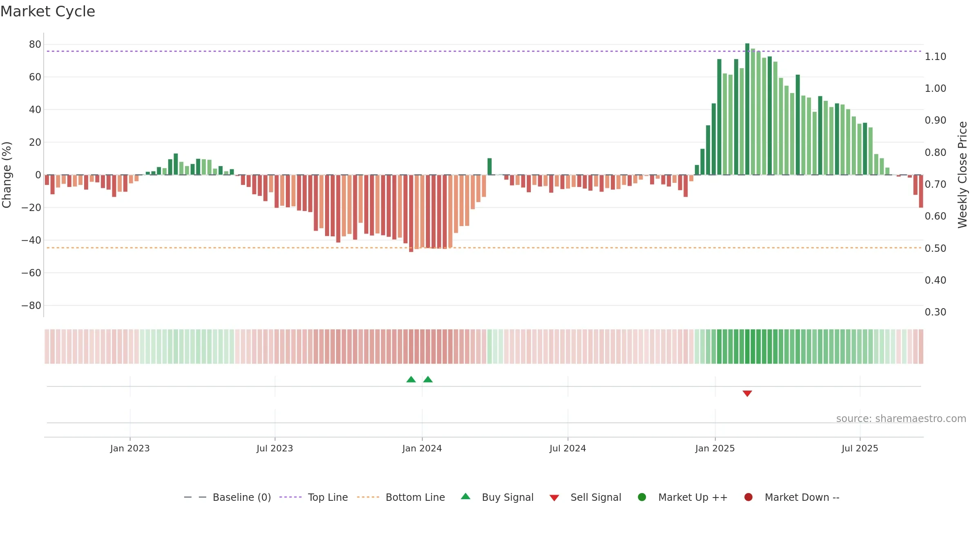Click the Jul 2025 axis label
Viewport: 980px width, 551px height.
click(860, 448)
